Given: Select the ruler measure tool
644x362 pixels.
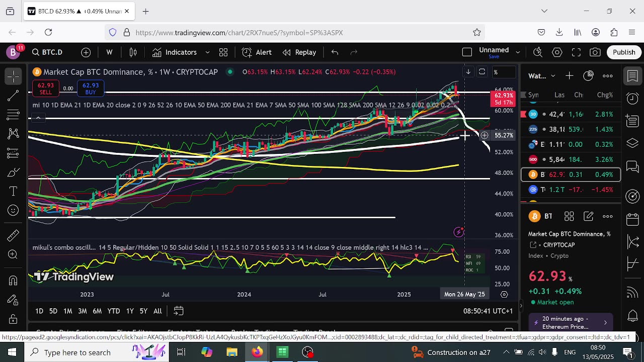Looking at the screenshot, I should (14, 235).
